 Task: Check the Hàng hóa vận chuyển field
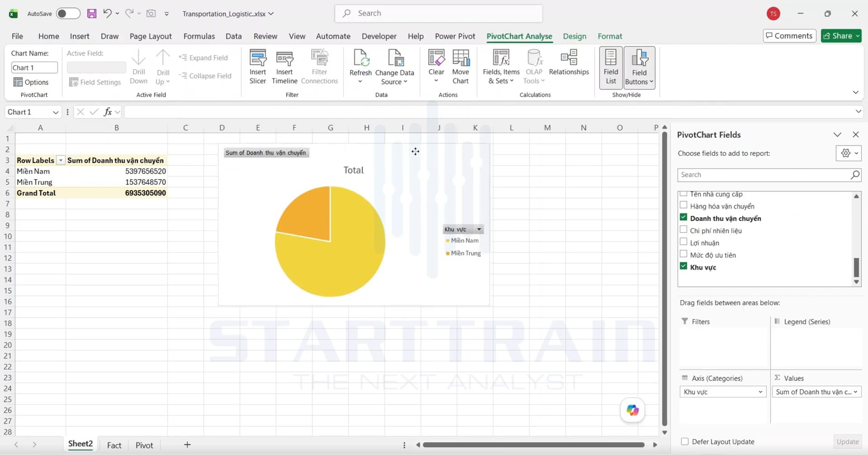point(683,206)
